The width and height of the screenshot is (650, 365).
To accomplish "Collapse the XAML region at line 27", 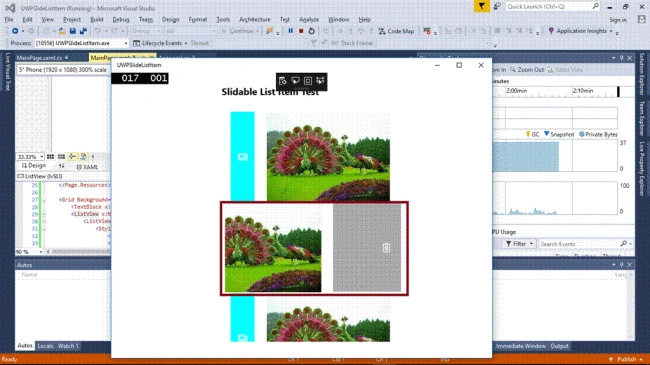I will (x=44, y=200).
